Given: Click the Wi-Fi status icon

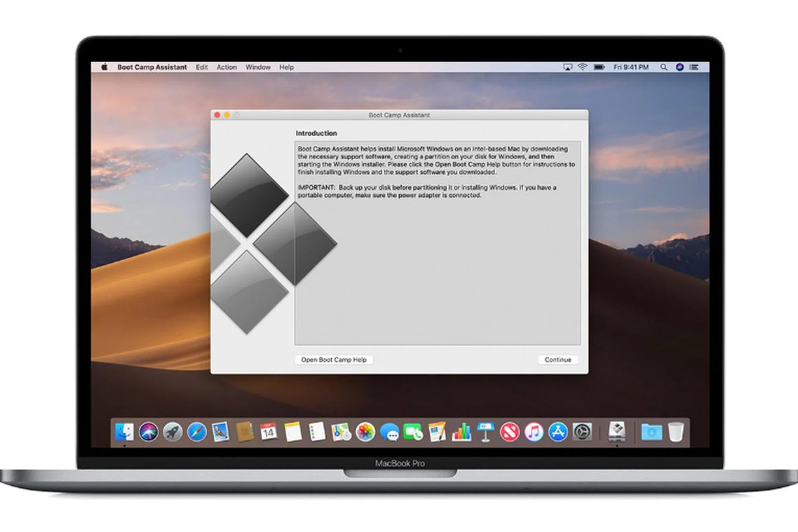Looking at the screenshot, I should point(584,67).
